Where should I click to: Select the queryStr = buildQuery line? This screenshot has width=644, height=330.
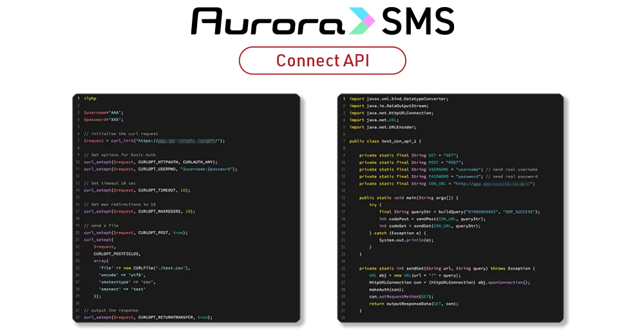(x=460, y=211)
